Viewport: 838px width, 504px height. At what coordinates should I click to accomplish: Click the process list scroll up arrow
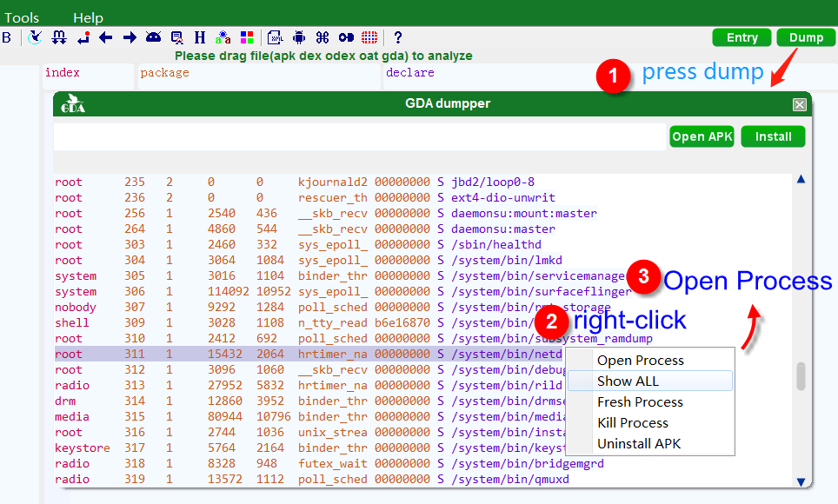click(x=801, y=179)
